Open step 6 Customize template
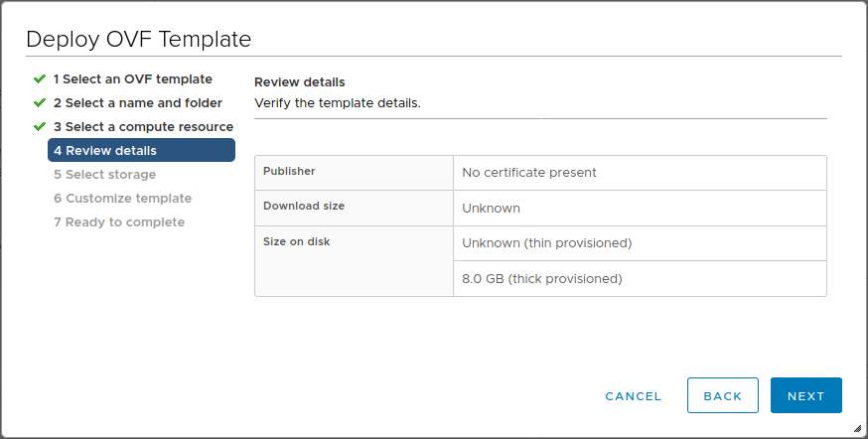 point(122,198)
